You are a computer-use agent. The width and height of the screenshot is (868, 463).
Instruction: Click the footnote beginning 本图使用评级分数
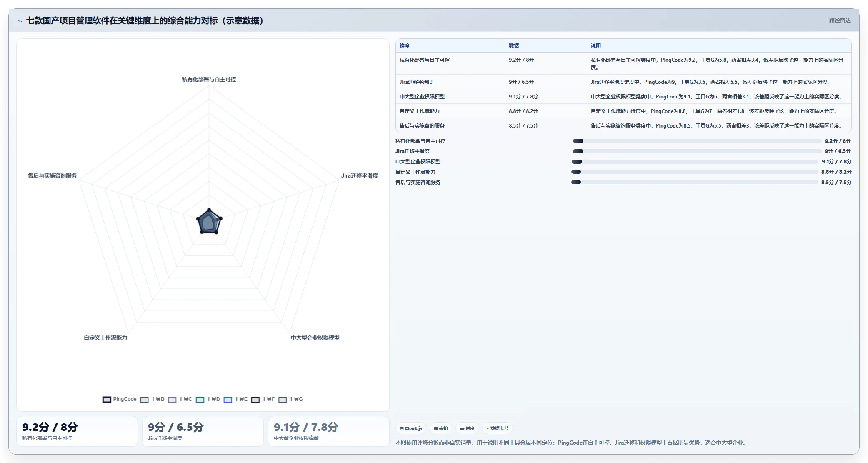coord(571,443)
